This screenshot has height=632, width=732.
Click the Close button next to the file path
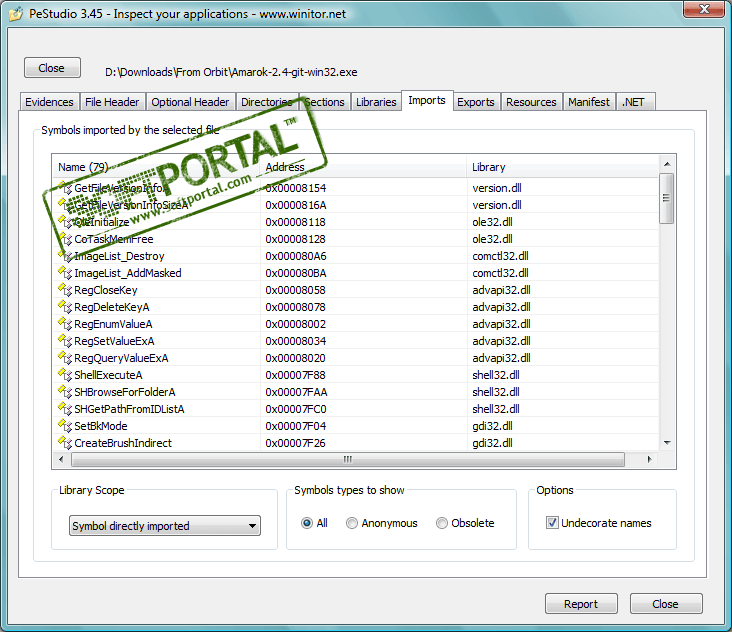[x=52, y=68]
